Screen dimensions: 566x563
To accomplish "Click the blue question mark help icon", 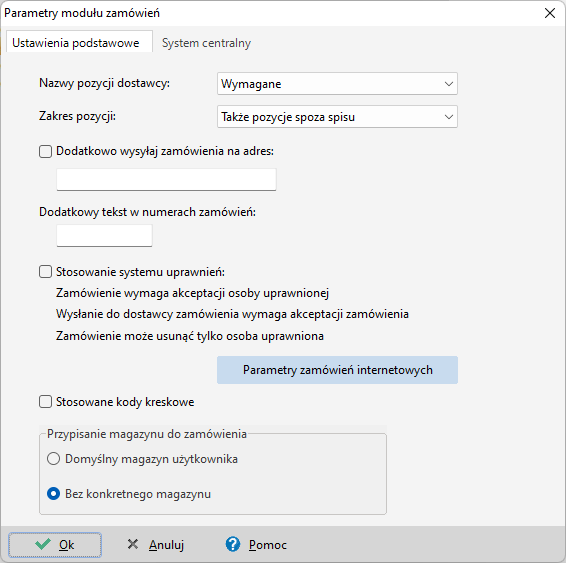I will pyautogui.click(x=233, y=544).
